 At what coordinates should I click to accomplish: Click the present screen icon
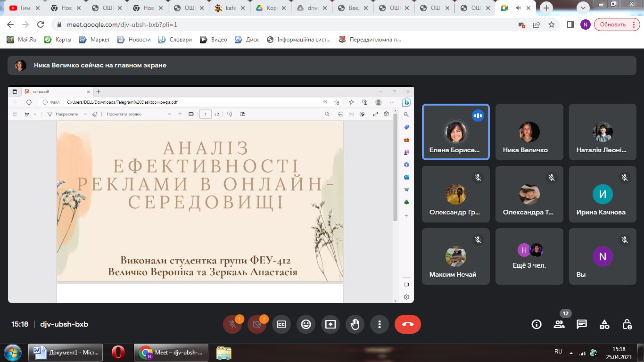point(330,324)
